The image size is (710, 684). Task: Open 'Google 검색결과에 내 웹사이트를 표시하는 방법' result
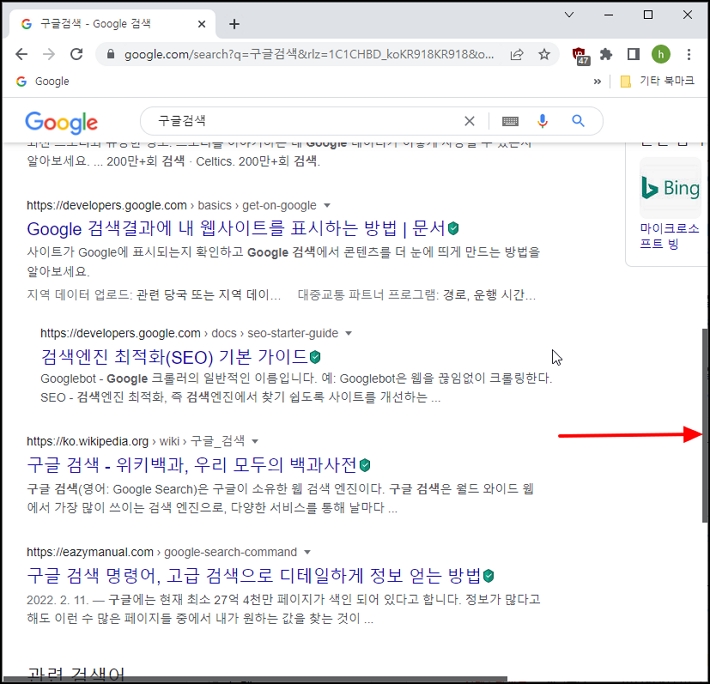pos(236,229)
